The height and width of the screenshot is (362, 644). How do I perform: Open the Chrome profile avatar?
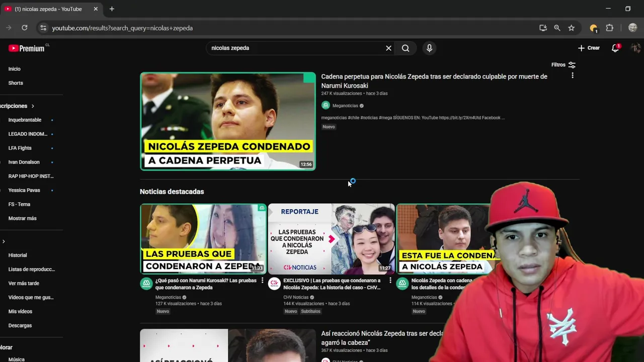[632, 28]
